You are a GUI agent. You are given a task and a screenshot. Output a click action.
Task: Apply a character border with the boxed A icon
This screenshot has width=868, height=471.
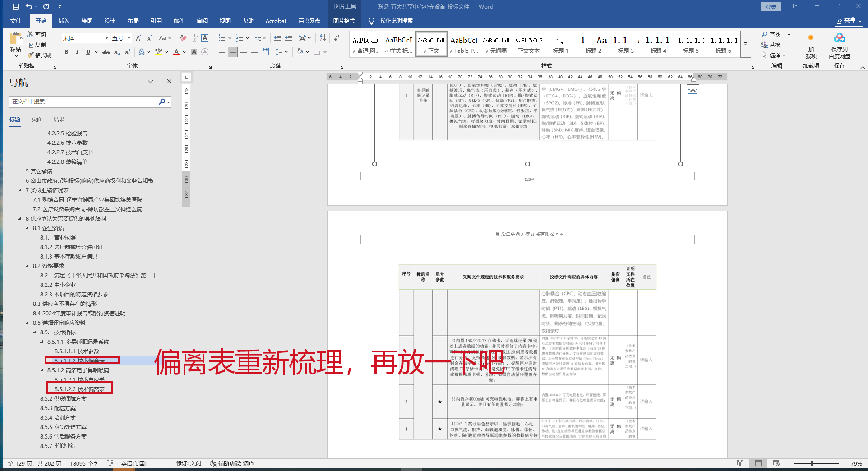205,38
